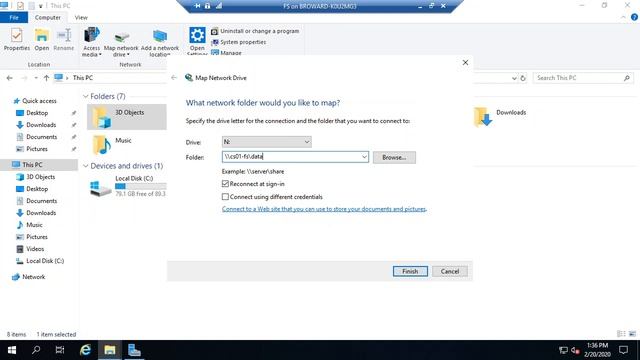
Task: Select Desktop under Quick access
Action: (x=37, y=113)
